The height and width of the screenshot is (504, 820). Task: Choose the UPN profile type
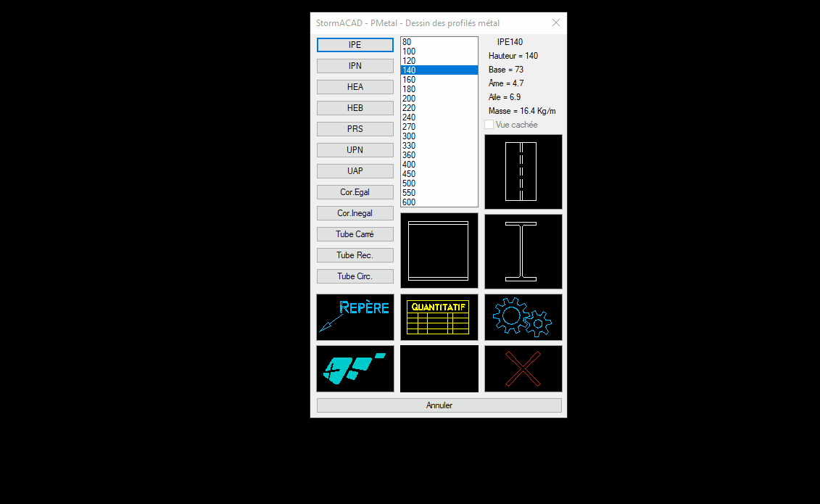355,150
